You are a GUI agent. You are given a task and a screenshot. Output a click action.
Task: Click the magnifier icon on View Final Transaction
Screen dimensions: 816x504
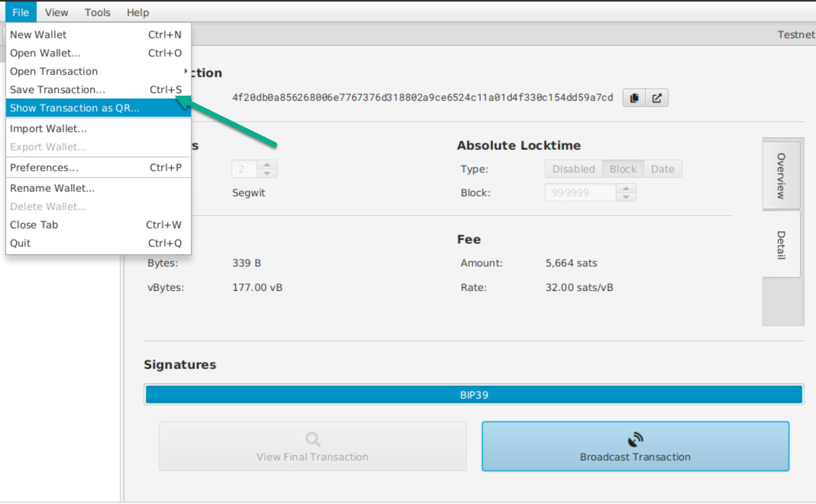coord(312,439)
